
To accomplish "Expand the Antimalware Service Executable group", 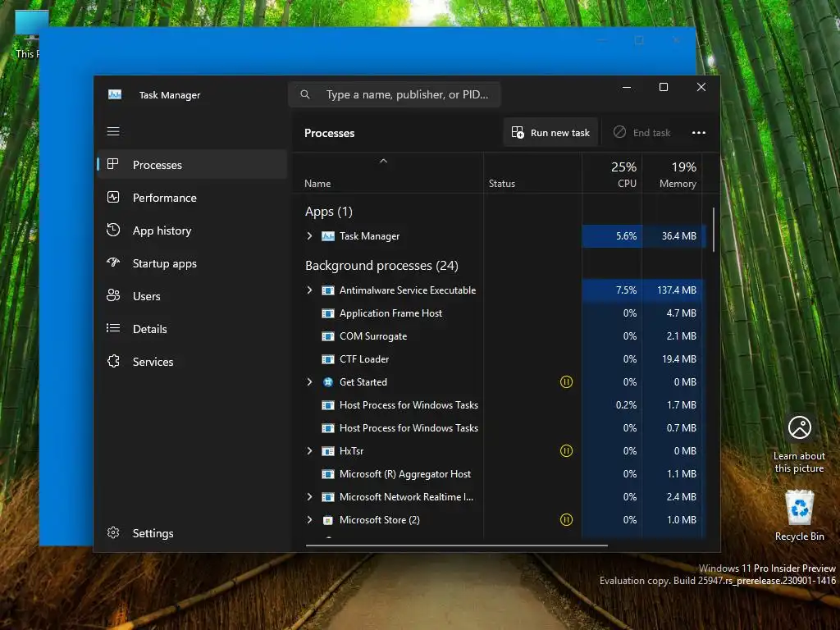I will coord(309,290).
